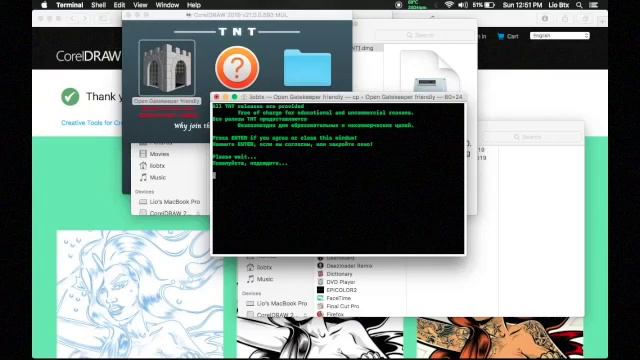Open the Terminal application menu
This screenshot has height=360, width=640.
pyautogui.click(x=70, y=5)
